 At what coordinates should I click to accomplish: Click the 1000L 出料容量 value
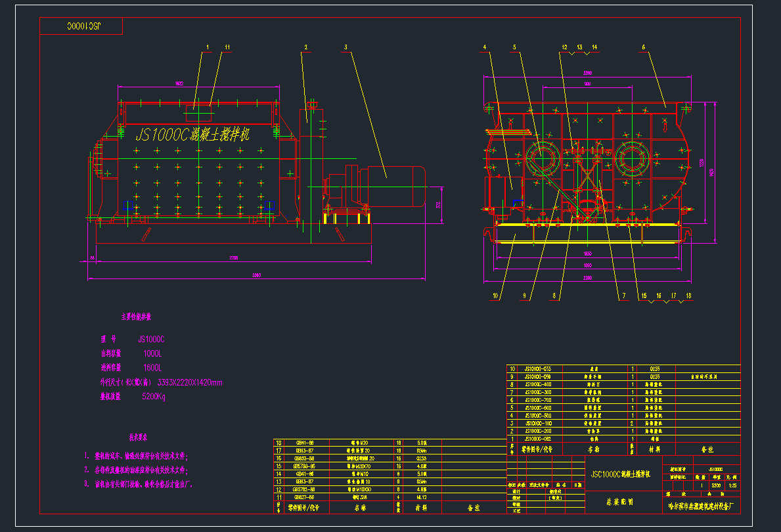152,353
